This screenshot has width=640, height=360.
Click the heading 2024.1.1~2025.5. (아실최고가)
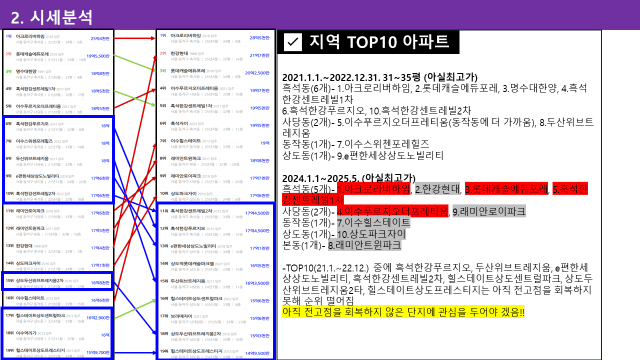[349, 178]
